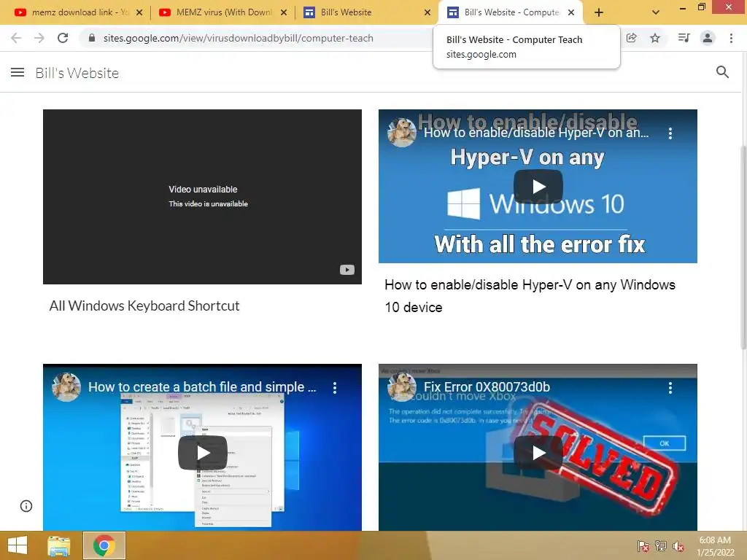Play the Hyper-V on Windows 10 video

[538, 187]
